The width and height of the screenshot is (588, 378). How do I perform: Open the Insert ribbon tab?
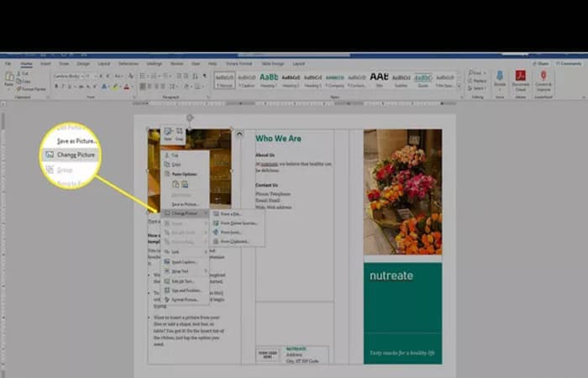pyautogui.click(x=45, y=63)
